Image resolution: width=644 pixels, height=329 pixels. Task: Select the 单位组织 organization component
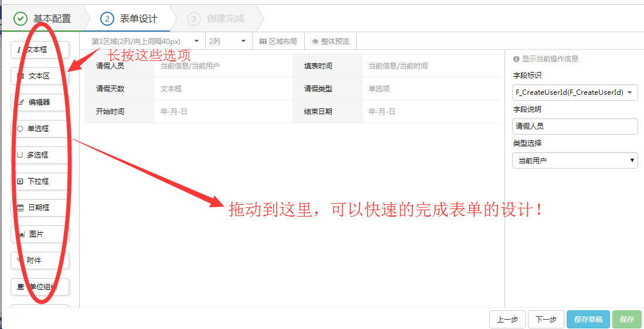point(39,287)
